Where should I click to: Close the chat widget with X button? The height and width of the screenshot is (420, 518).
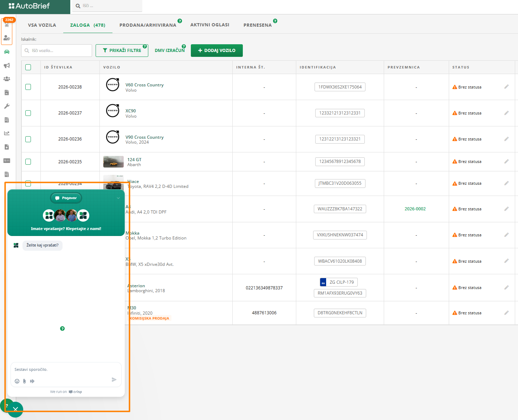pyautogui.click(x=15, y=409)
